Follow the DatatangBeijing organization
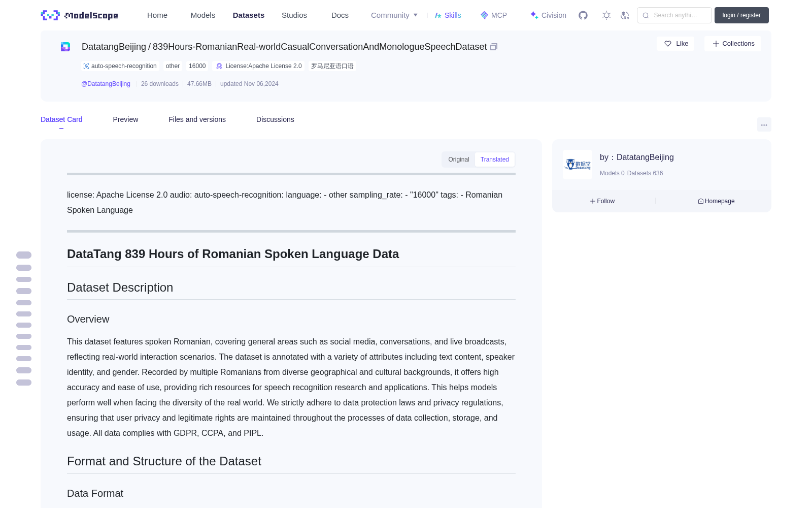Viewport: 812px width, 508px height. (x=602, y=201)
